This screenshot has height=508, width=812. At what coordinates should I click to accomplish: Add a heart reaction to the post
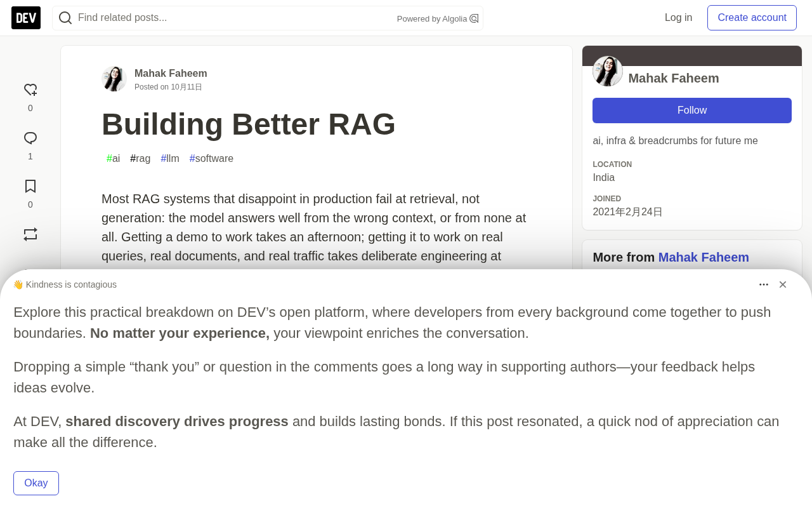click(x=30, y=90)
